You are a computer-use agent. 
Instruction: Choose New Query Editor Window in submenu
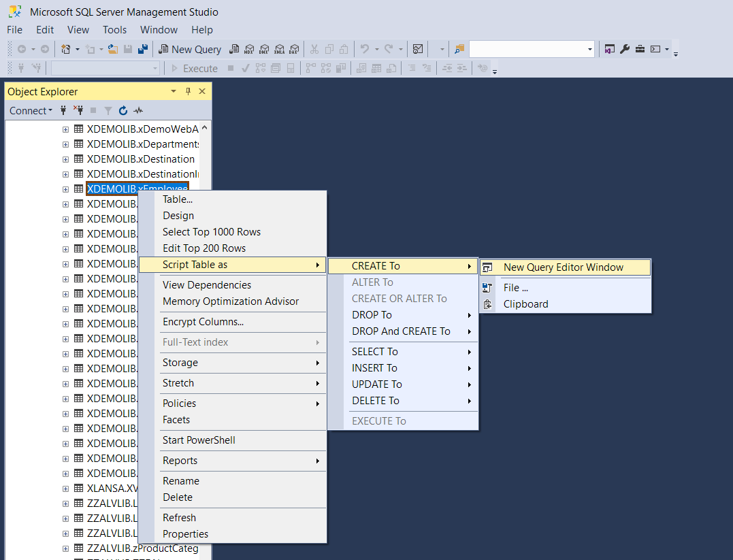[563, 267]
